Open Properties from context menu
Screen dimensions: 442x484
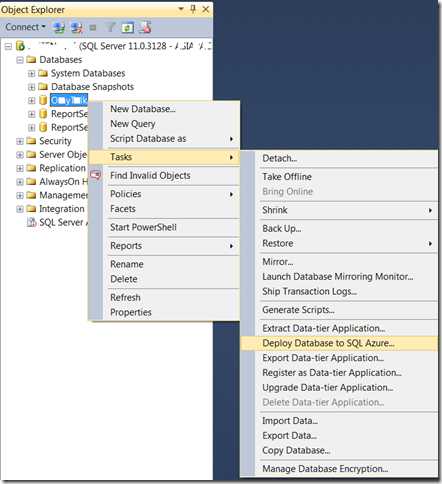point(165,312)
